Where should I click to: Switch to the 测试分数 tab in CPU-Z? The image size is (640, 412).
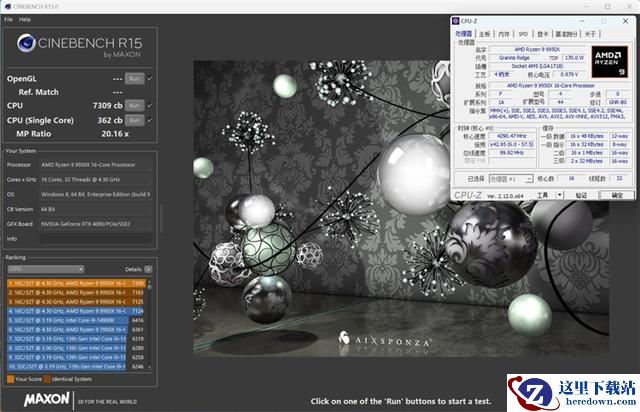567,34
